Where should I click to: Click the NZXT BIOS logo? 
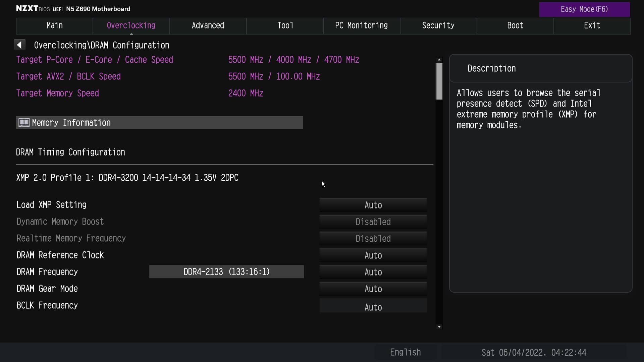(x=33, y=9)
